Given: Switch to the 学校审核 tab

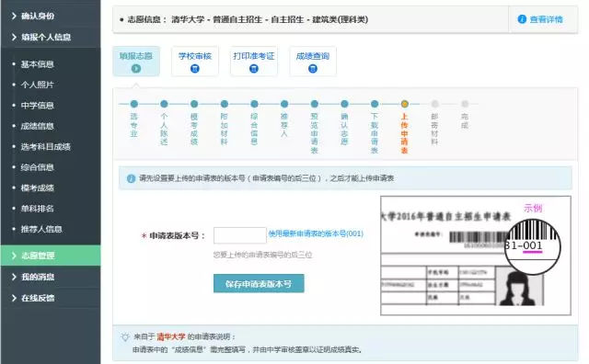Looking at the screenshot, I should 195,62.
